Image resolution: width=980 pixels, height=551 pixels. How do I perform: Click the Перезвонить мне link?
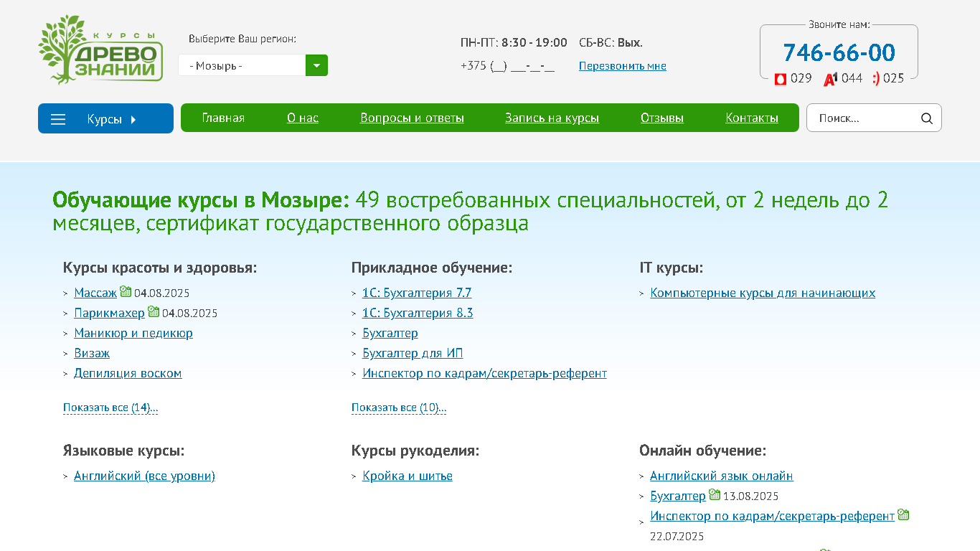click(x=623, y=66)
